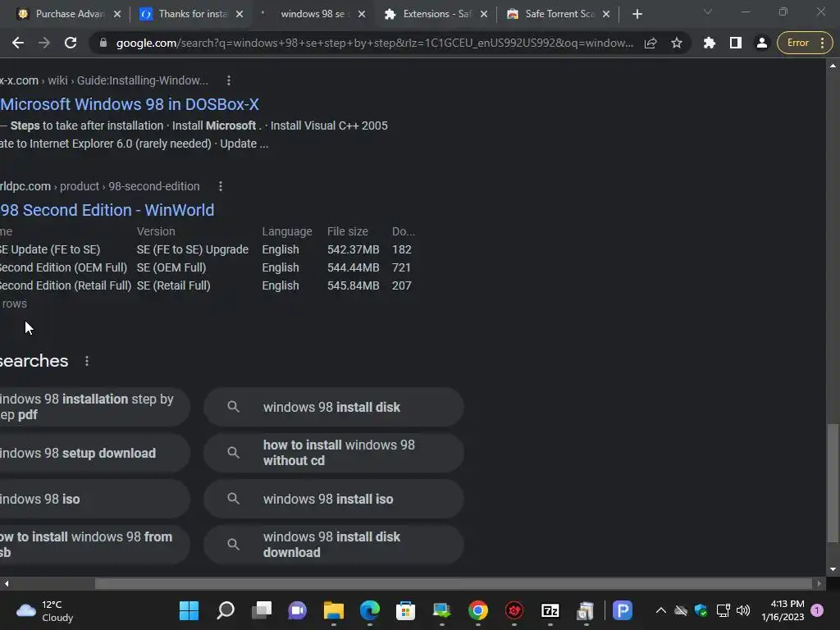Open the Windows Start menu
The width and height of the screenshot is (840, 630).
[x=189, y=610]
